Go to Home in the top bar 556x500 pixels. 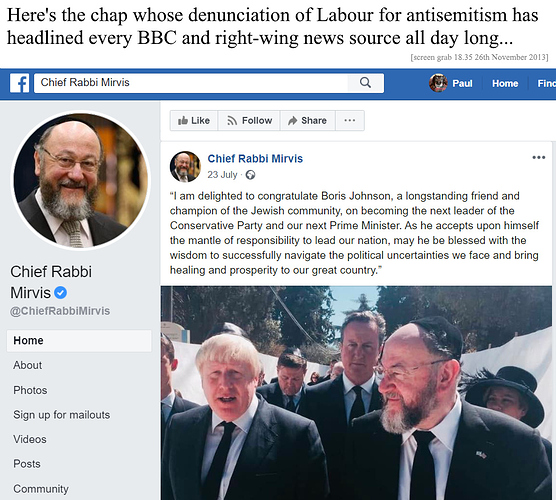[505, 83]
